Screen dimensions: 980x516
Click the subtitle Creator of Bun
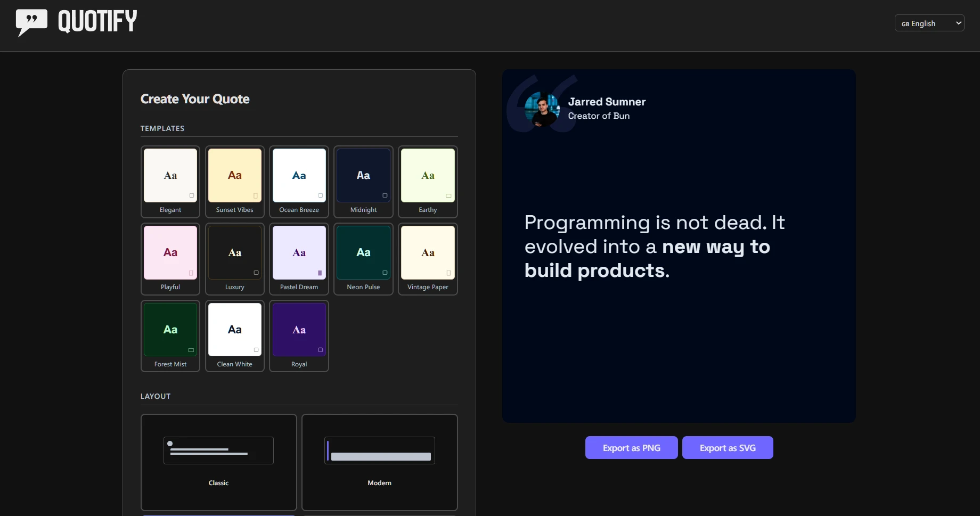tap(599, 116)
